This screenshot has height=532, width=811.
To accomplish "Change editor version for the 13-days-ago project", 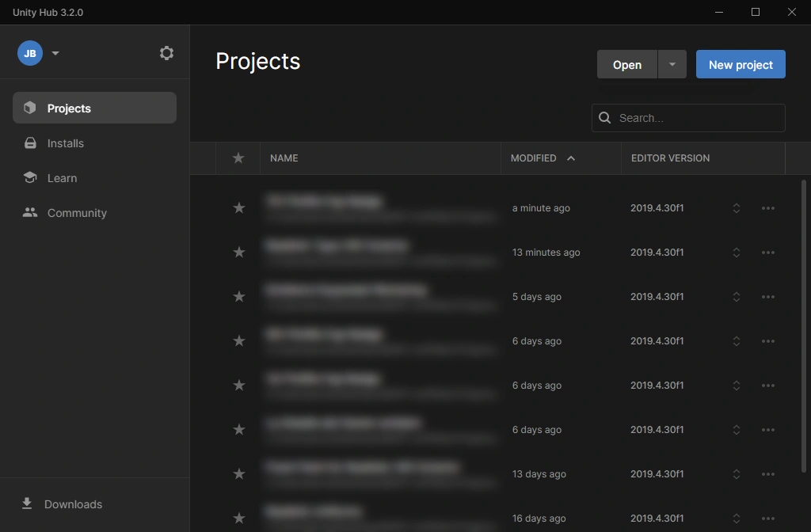I will pyautogui.click(x=737, y=474).
